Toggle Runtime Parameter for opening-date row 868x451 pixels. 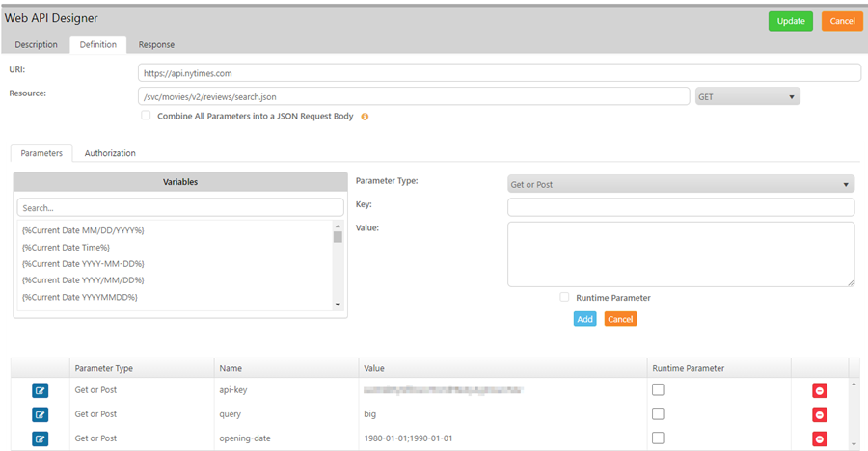[x=658, y=438]
